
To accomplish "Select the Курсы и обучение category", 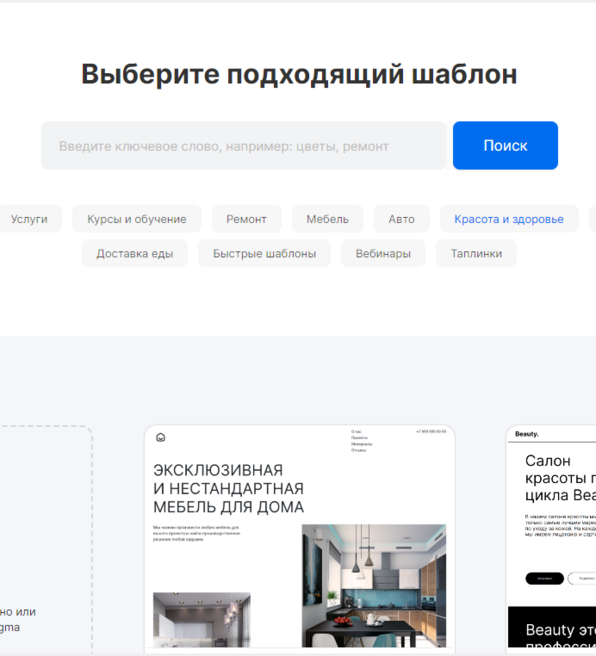I will [x=137, y=219].
